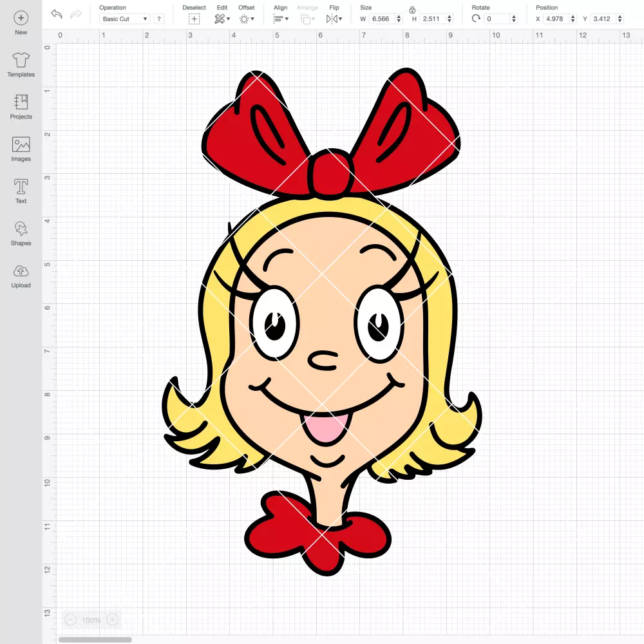
Task: Open the Edit tools icon
Action: pyautogui.click(x=220, y=19)
